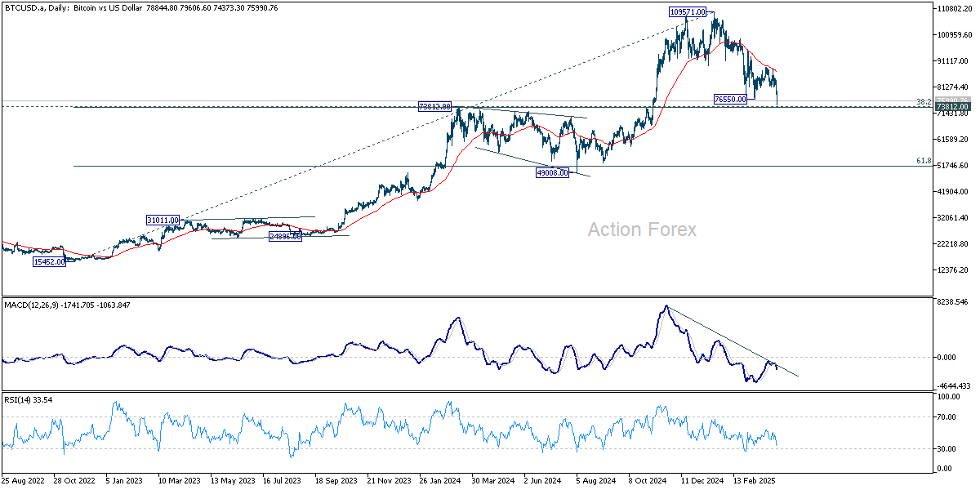Click the dark 73812.00 axis price tag
This screenshot has height=490, width=980.
pos(952,107)
